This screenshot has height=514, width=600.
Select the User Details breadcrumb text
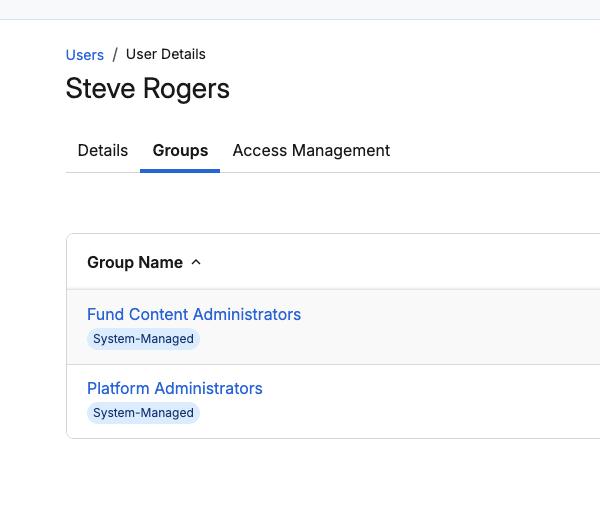click(166, 54)
